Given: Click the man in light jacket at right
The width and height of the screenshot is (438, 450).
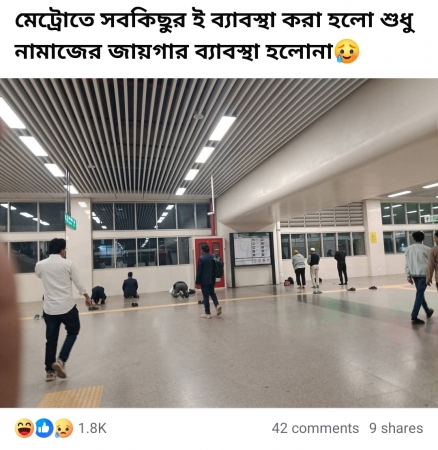Looking at the screenshot, I should pyautogui.click(x=418, y=277).
